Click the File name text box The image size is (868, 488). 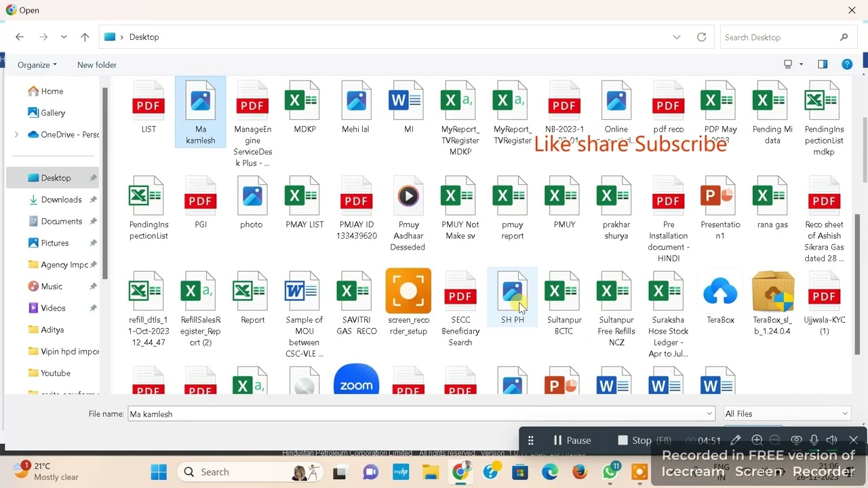421,413
